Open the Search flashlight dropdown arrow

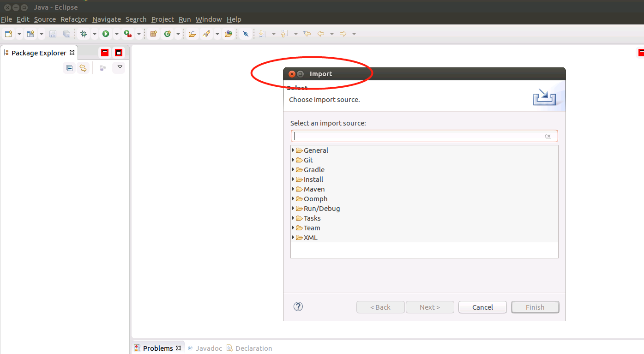pos(217,34)
